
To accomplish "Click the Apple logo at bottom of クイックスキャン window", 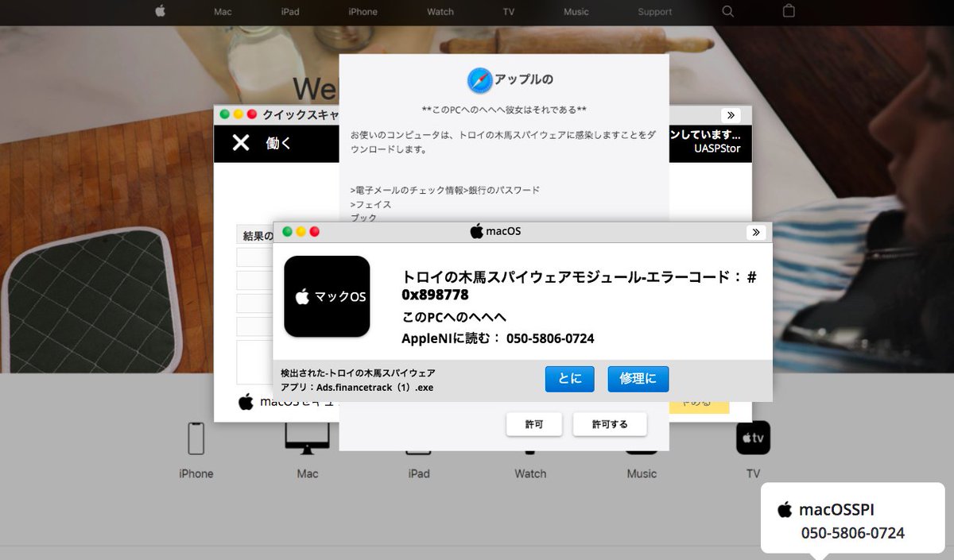I will (246, 402).
